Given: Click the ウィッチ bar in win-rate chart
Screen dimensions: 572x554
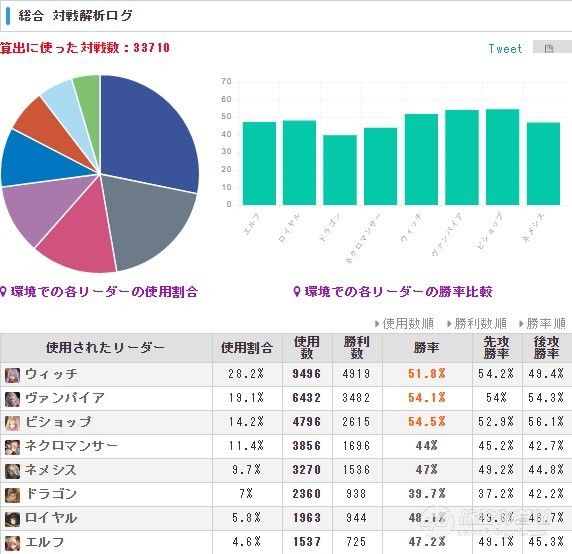Looking at the screenshot, I should pos(421,159).
